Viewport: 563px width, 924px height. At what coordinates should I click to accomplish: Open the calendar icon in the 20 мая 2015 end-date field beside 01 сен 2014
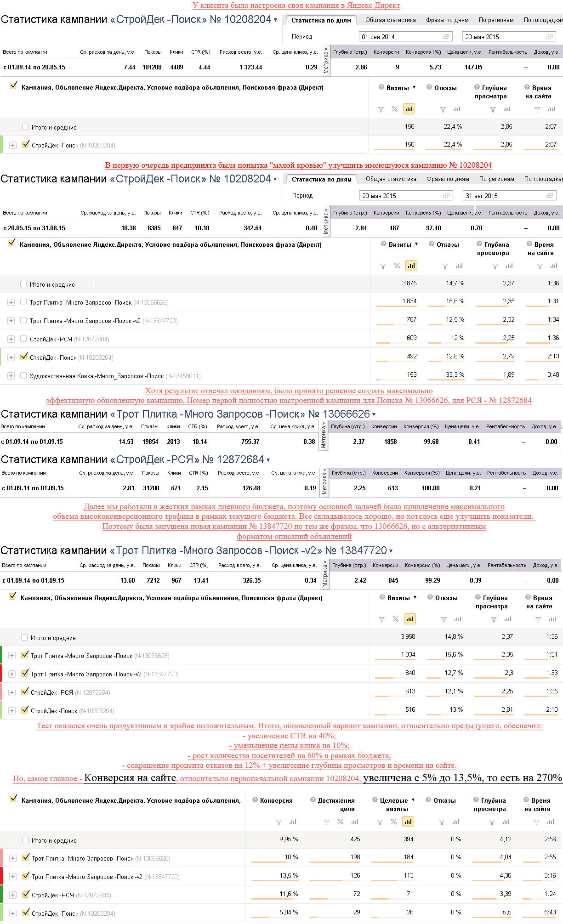pos(549,37)
